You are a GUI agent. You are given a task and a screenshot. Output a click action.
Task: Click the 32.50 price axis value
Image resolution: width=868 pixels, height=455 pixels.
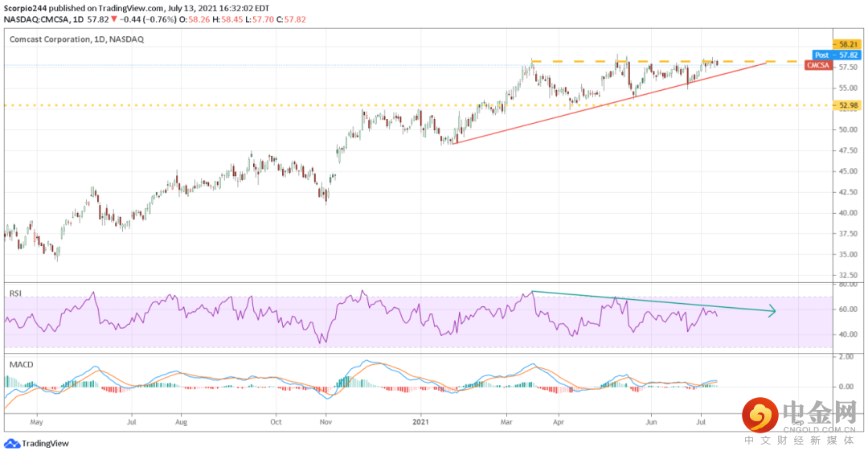click(x=848, y=275)
